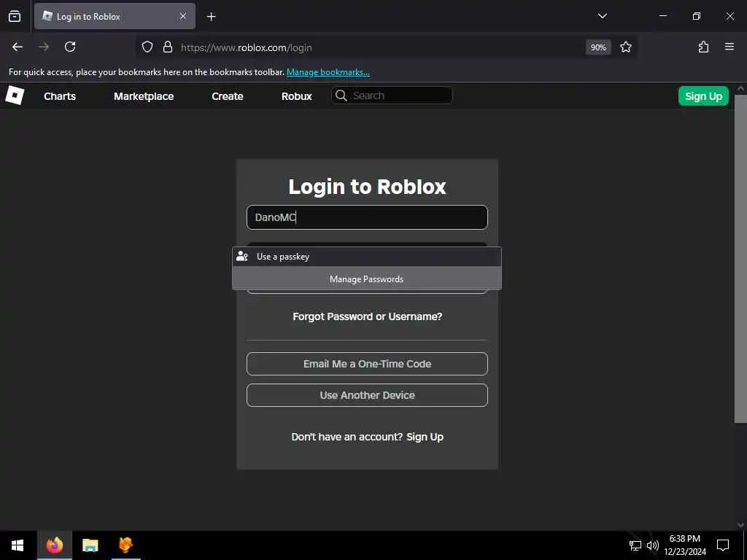Viewport: 747px width, 560px height.
Task: Select Use a passkey option
Action: point(367,257)
